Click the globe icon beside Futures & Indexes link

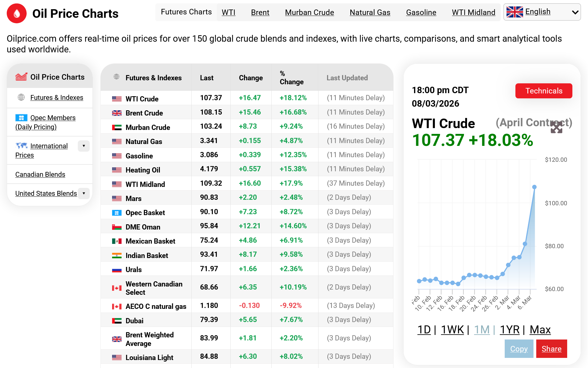click(x=21, y=97)
